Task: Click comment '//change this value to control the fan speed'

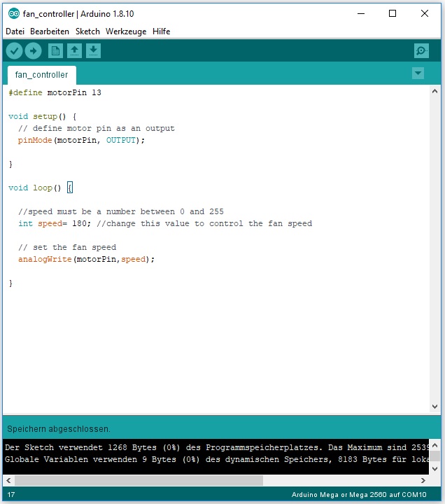Action: tap(204, 223)
